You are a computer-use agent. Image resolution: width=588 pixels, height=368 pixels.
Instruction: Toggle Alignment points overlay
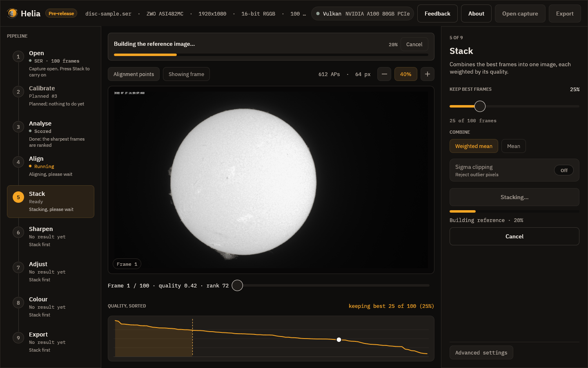coord(134,74)
